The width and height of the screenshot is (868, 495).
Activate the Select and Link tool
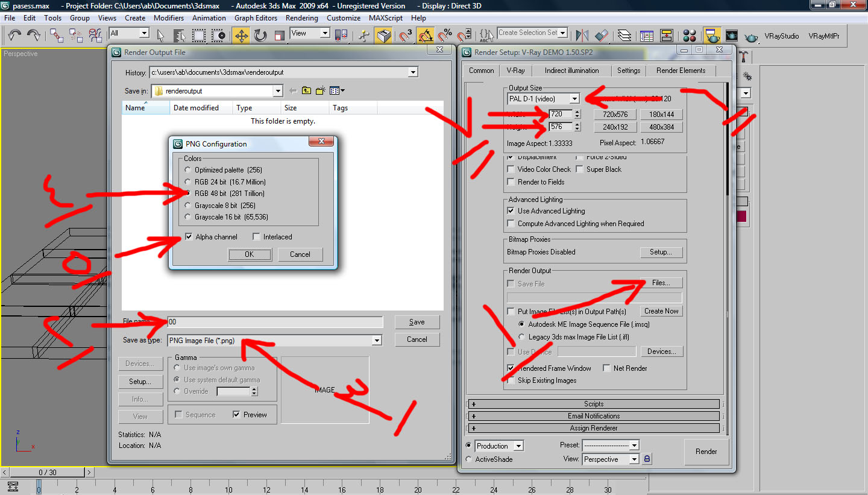[56, 36]
